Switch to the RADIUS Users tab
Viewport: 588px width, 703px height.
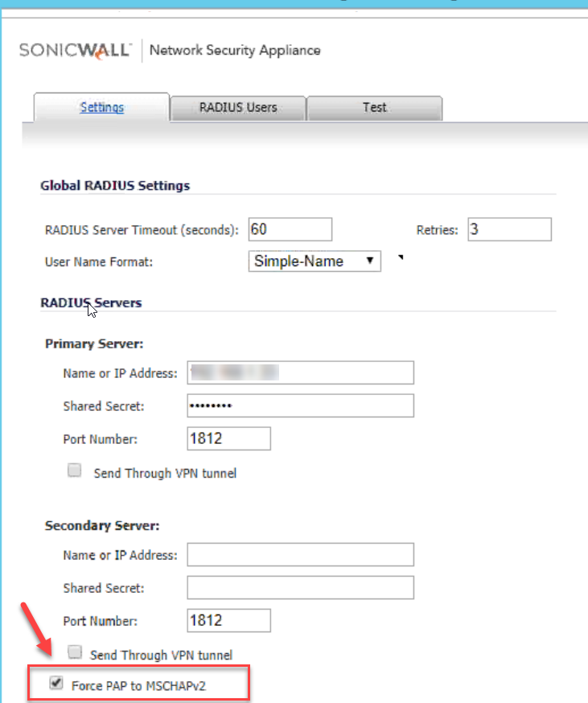tap(237, 107)
